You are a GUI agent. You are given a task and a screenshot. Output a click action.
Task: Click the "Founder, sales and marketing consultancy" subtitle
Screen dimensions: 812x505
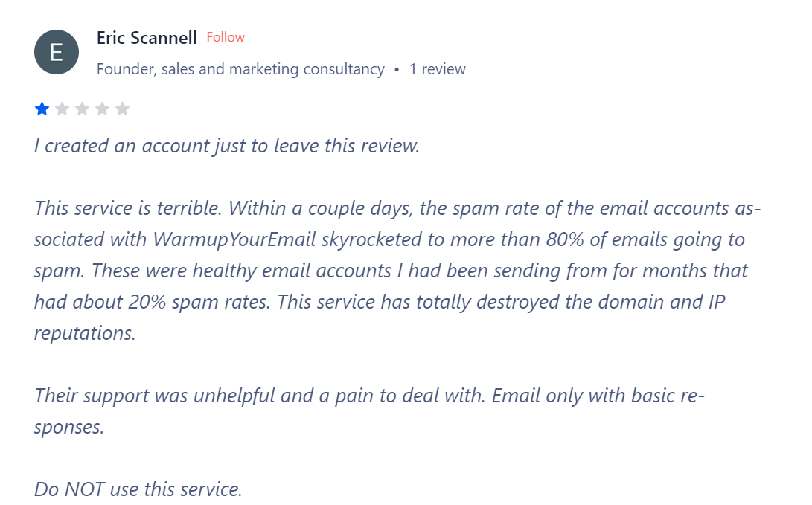pos(240,69)
